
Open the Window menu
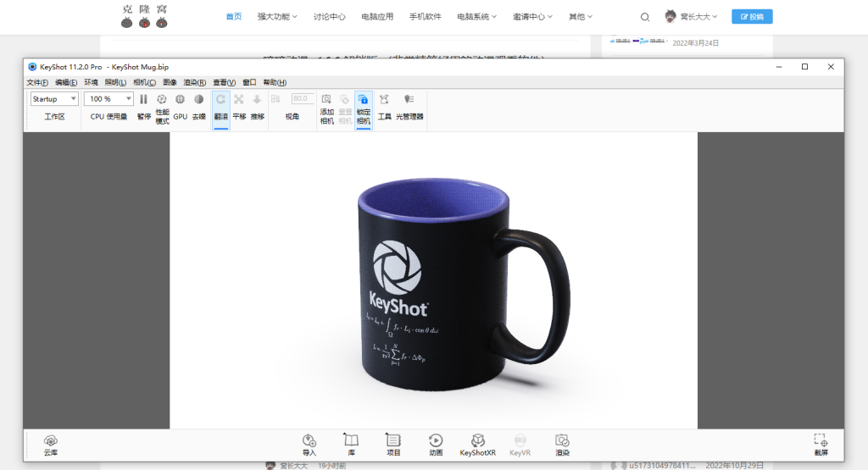coord(249,82)
